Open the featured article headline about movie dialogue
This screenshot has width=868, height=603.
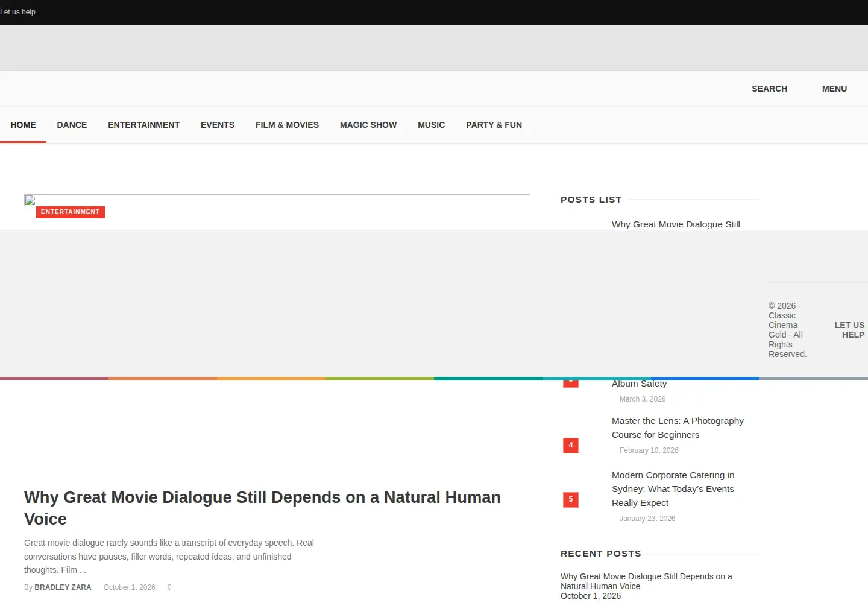[262, 508]
